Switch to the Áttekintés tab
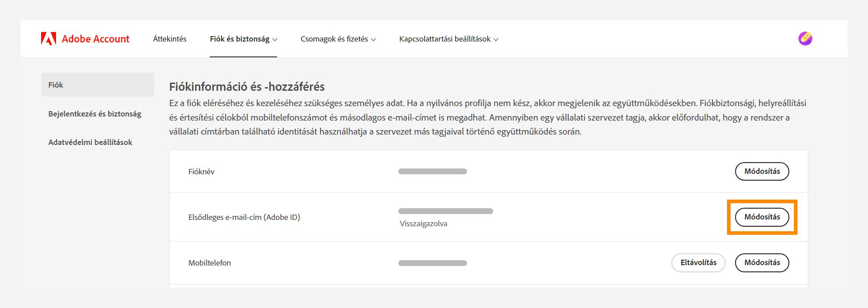868x308 pixels. coord(170,39)
